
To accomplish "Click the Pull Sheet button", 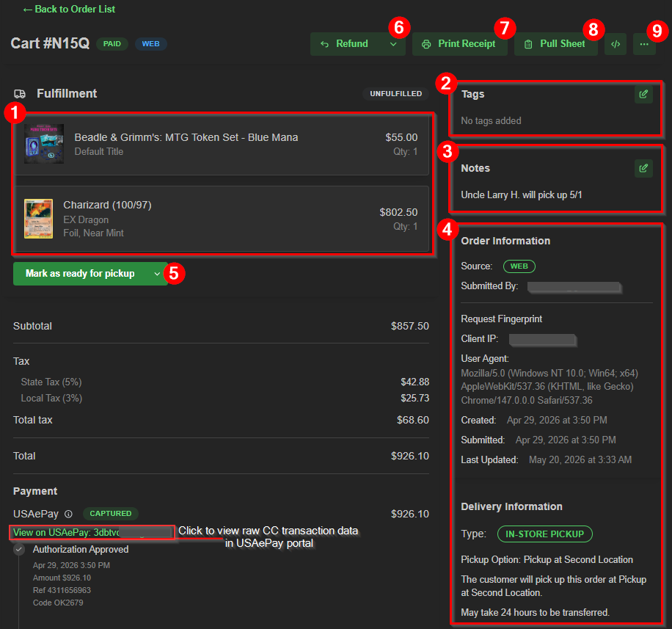I will [555, 44].
